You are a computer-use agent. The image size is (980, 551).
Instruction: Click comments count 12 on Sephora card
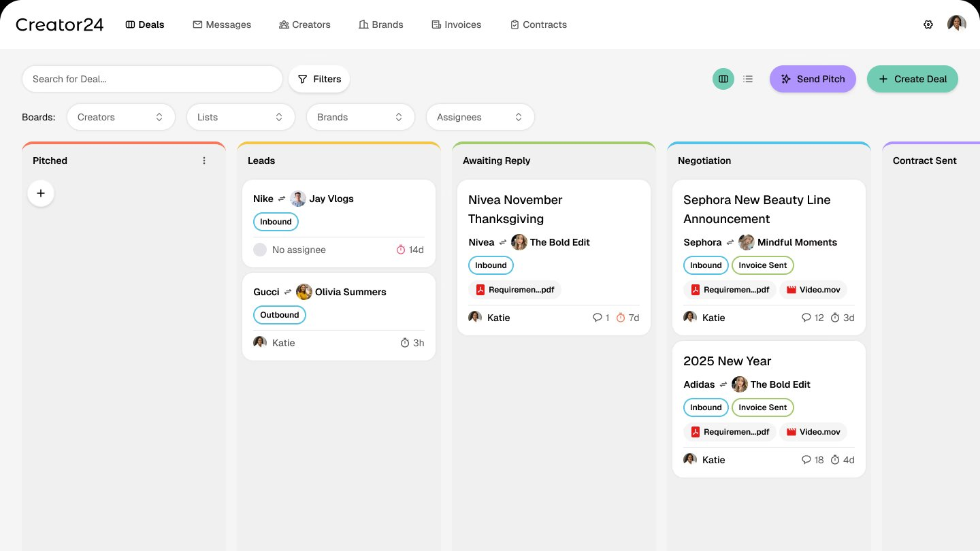pos(813,318)
